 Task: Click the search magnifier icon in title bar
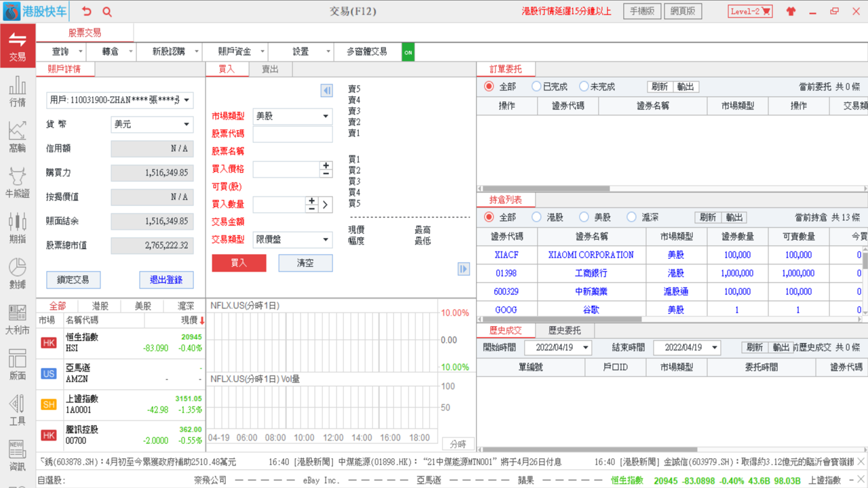[x=107, y=12]
